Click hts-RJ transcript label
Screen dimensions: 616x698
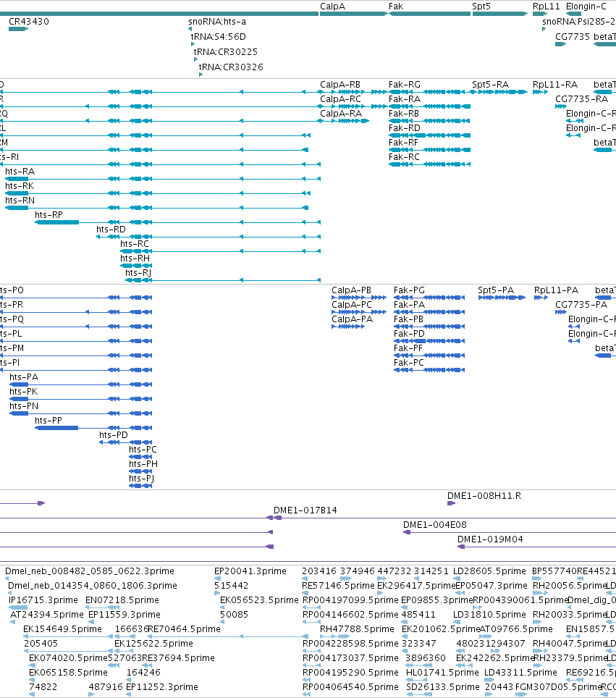(x=138, y=273)
